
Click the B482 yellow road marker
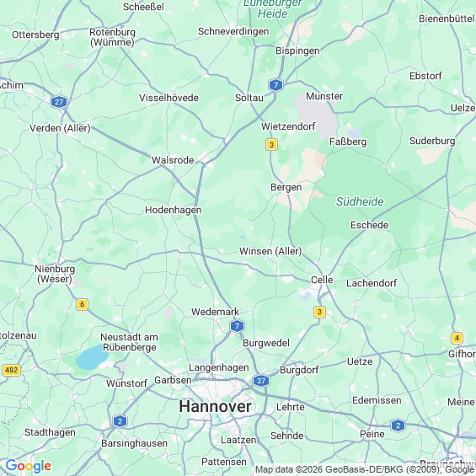[x=11, y=370]
